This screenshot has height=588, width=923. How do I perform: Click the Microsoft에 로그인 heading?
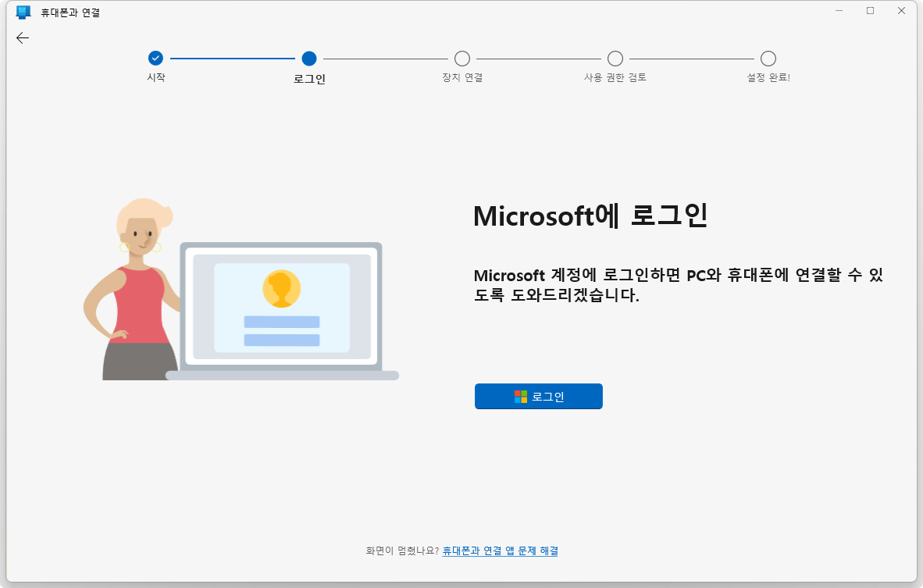tap(590, 216)
